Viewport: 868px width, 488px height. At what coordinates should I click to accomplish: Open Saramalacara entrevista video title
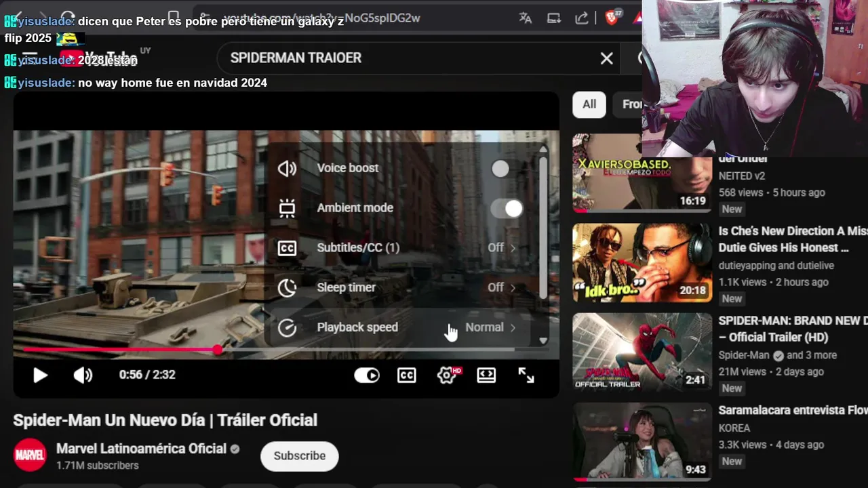(793, 410)
